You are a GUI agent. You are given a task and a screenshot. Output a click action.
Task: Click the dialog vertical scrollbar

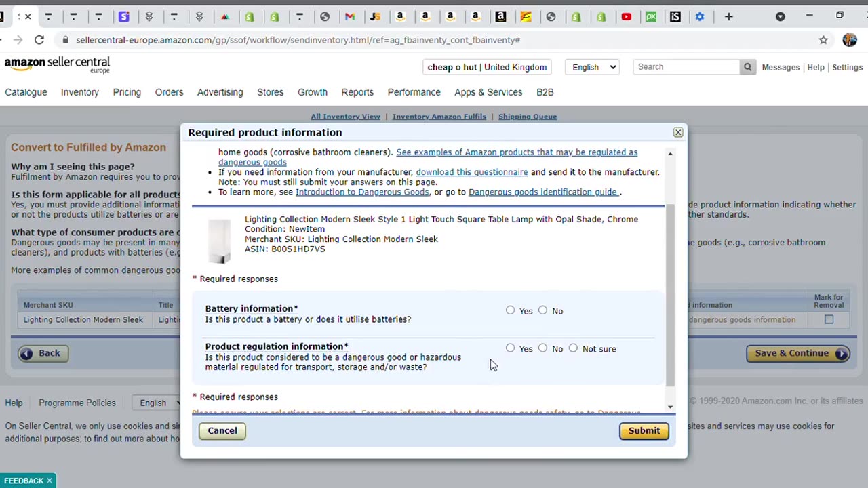coord(670,295)
